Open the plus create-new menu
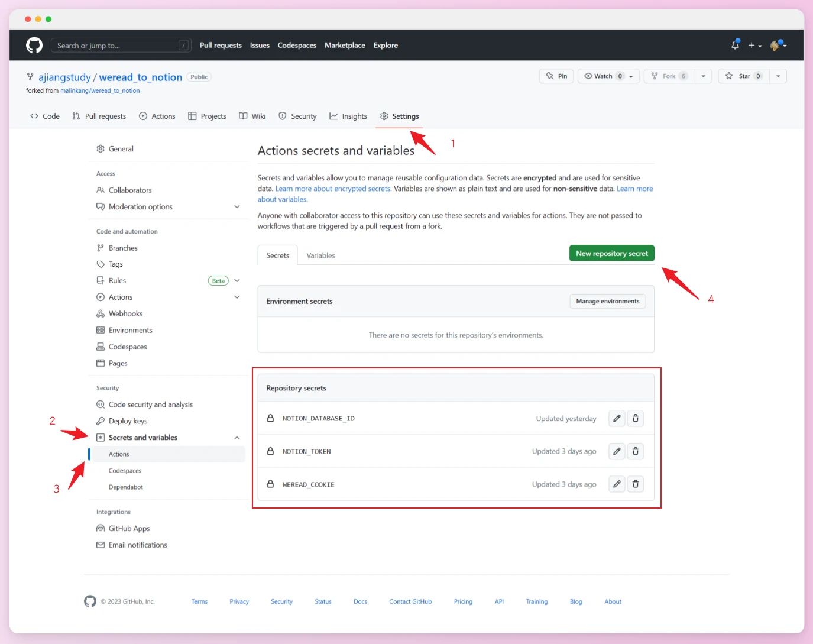This screenshot has height=644, width=813. pyautogui.click(x=755, y=46)
